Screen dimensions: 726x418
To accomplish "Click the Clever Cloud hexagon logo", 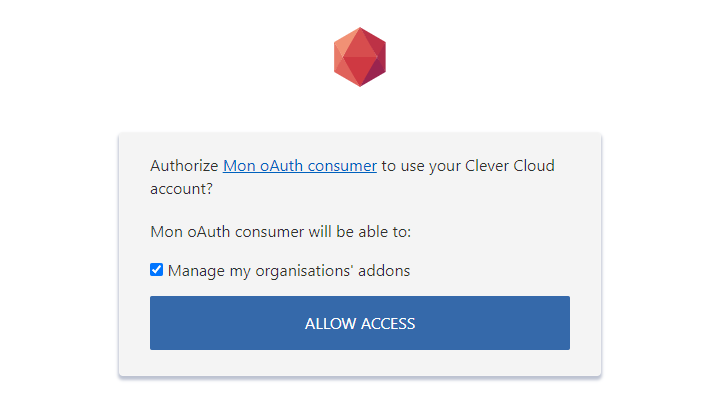I will coord(360,57).
